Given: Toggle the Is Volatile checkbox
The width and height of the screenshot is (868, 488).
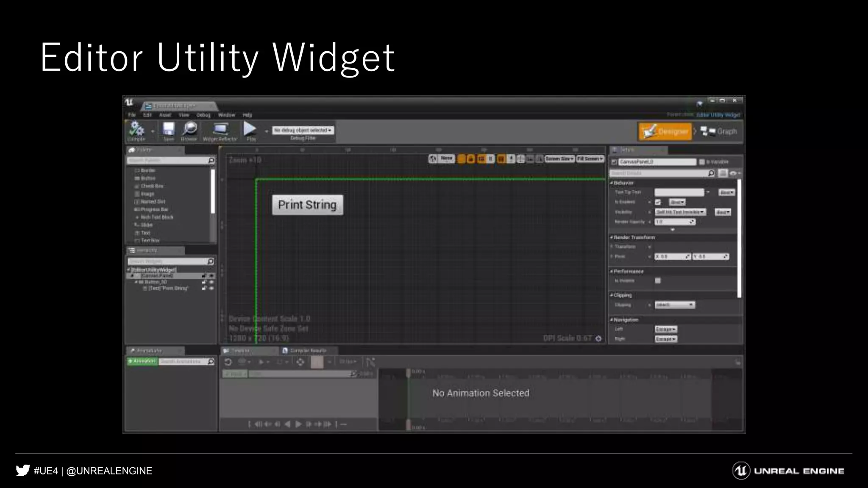Looking at the screenshot, I should click(x=658, y=280).
